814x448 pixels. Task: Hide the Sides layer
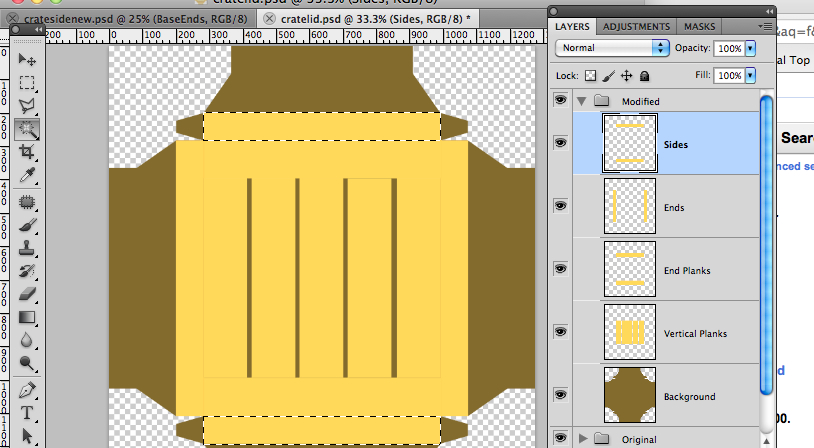(x=560, y=142)
